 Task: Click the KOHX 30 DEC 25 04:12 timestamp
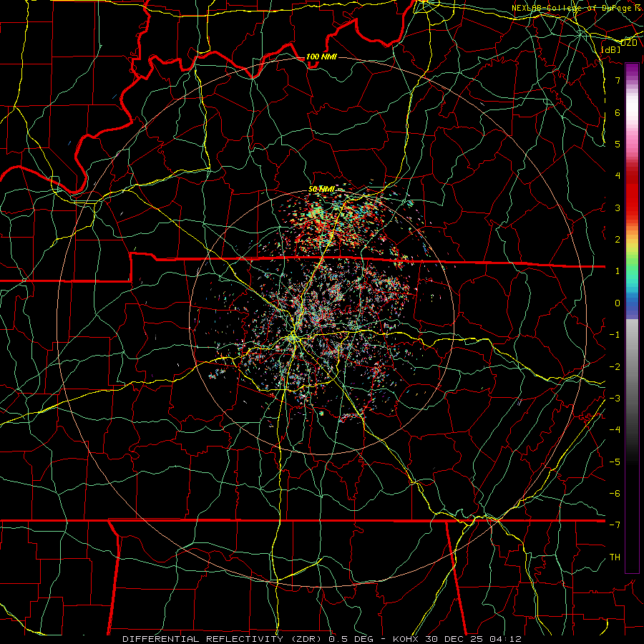[x=457, y=639]
